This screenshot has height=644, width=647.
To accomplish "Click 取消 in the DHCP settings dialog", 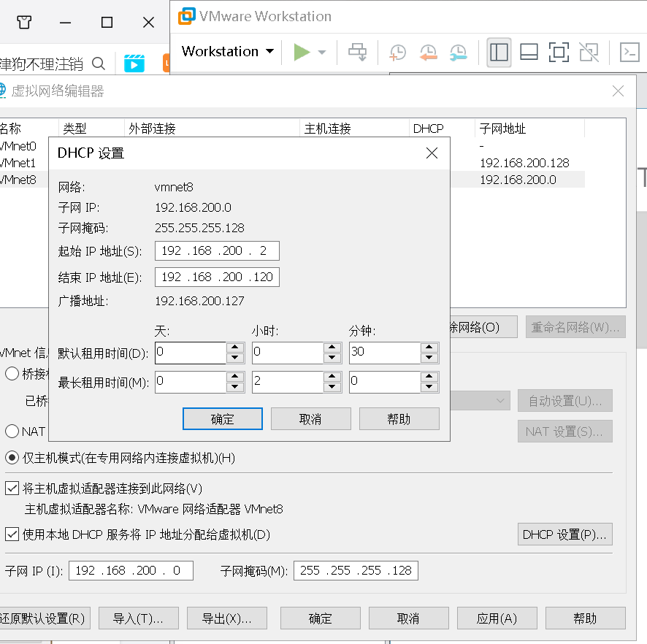I will 310,418.
